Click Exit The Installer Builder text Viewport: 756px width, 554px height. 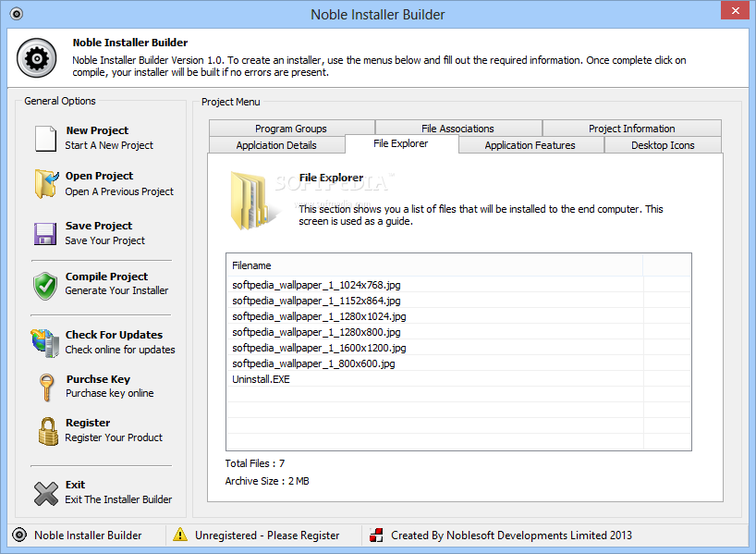tap(118, 499)
